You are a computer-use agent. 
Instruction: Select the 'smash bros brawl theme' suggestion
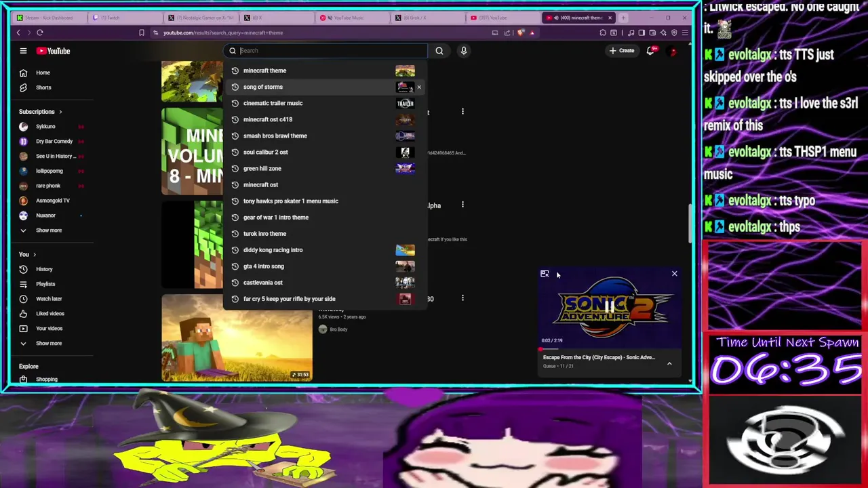coord(325,136)
